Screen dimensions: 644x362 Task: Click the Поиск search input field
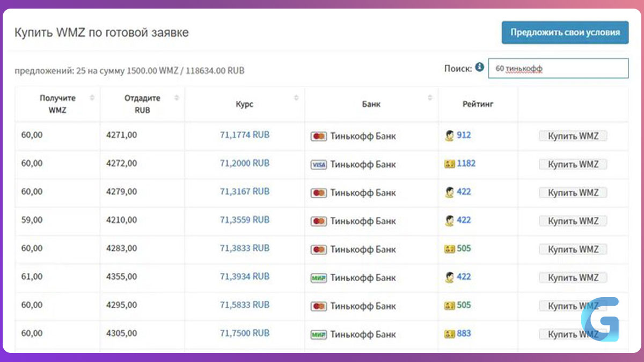pos(558,69)
